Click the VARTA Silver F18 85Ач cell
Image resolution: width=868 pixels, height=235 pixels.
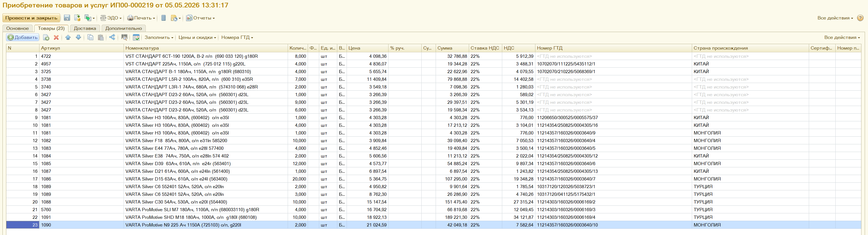click(205, 141)
